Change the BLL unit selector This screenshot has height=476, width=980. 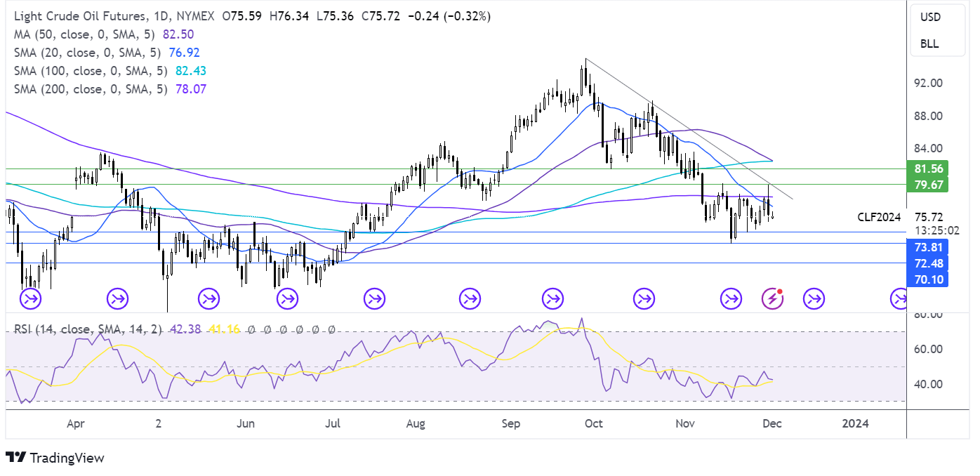[x=929, y=44]
